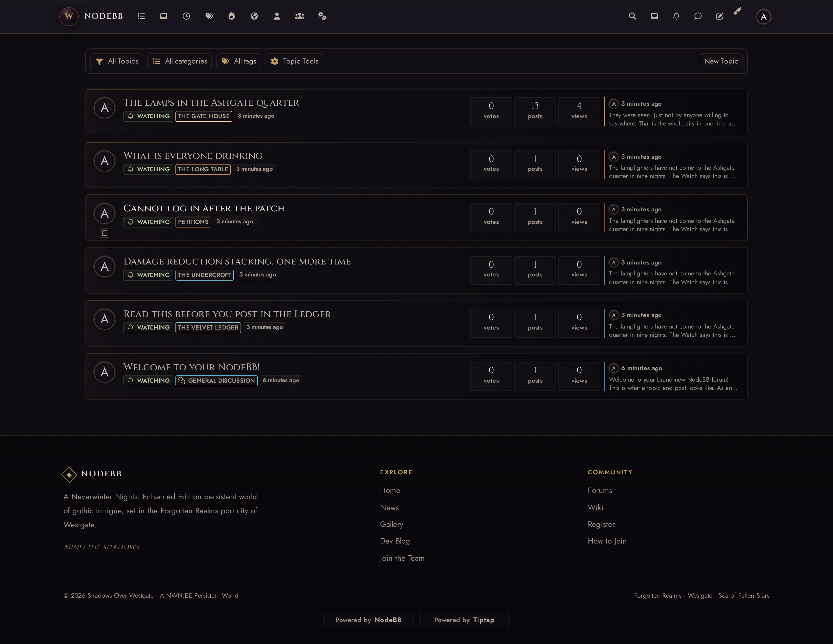Open the admin cogs icon in navbar
833x644 pixels.
click(x=322, y=16)
